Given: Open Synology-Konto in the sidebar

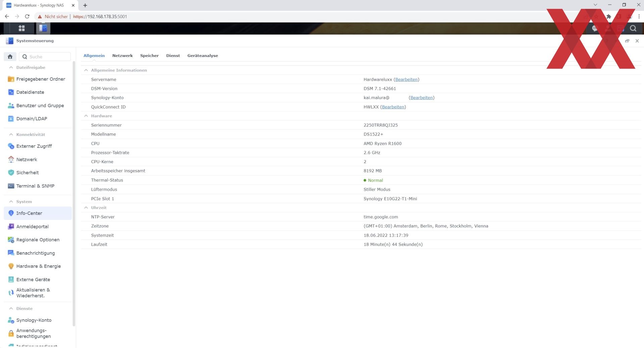Looking at the screenshot, I should (38, 320).
